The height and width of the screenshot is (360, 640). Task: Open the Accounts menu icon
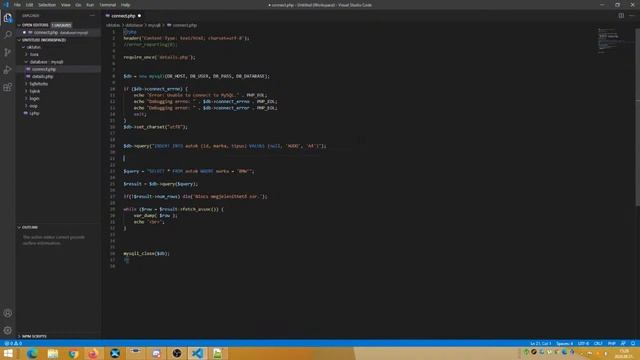point(7,313)
